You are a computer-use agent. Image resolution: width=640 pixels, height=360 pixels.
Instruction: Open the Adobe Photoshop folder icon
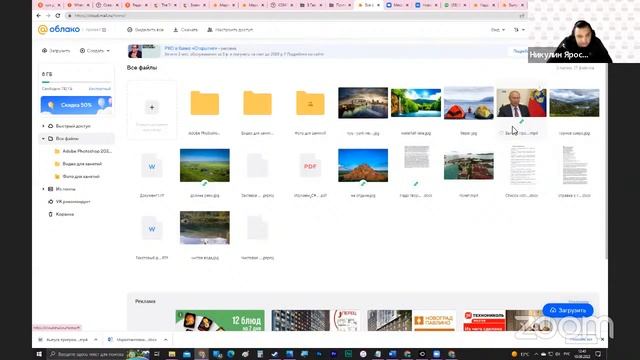pos(204,103)
